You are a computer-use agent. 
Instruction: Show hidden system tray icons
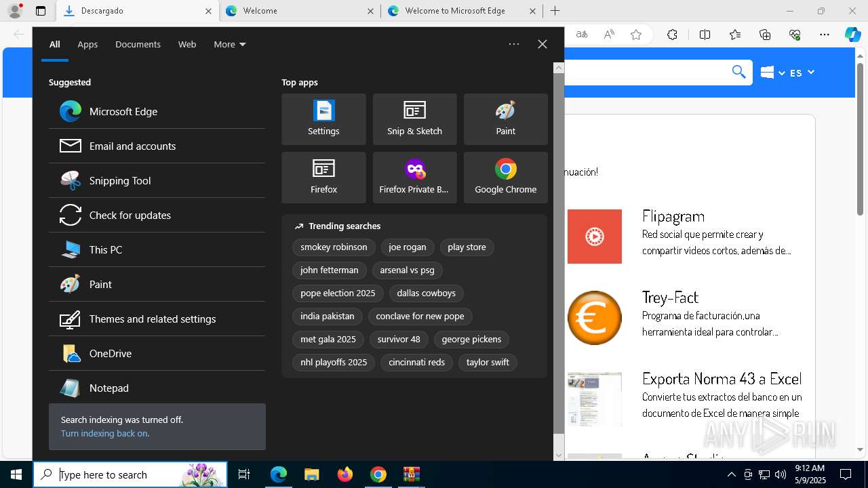coord(731,474)
